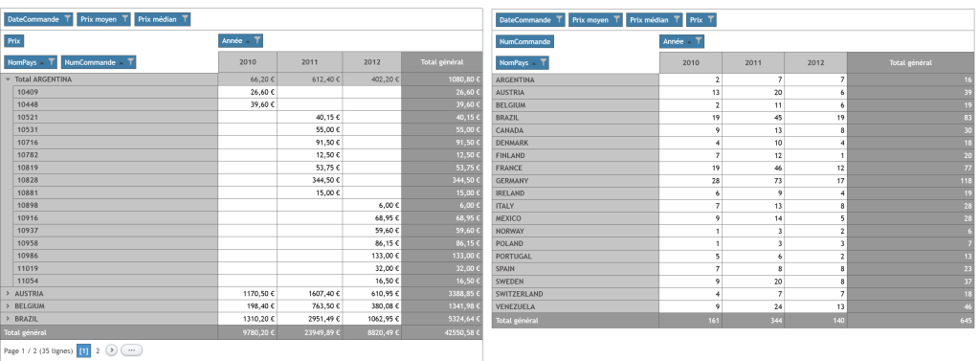
Task: Go to page 2 of the pivot table
Action: point(99,351)
